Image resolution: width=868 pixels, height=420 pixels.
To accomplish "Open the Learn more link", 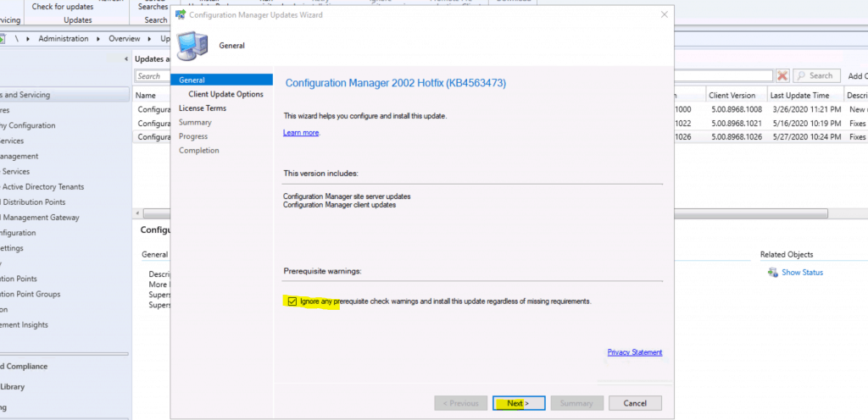I will (x=301, y=133).
